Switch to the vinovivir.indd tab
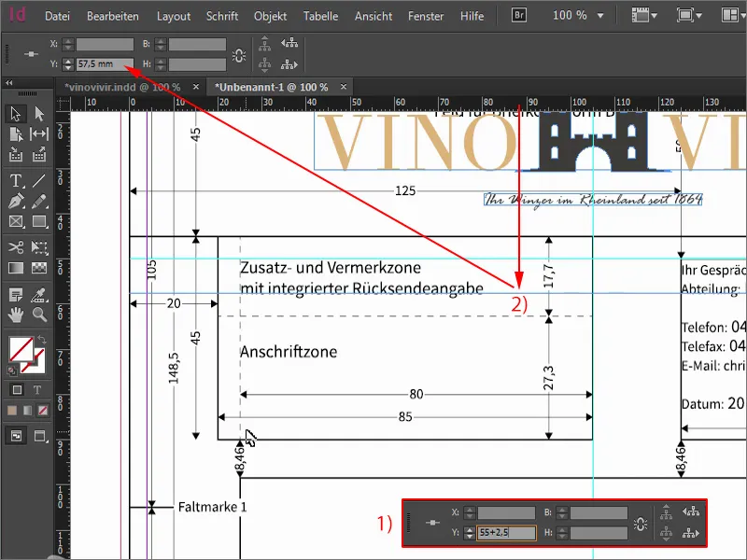The height and width of the screenshot is (560, 747). point(122,87)
